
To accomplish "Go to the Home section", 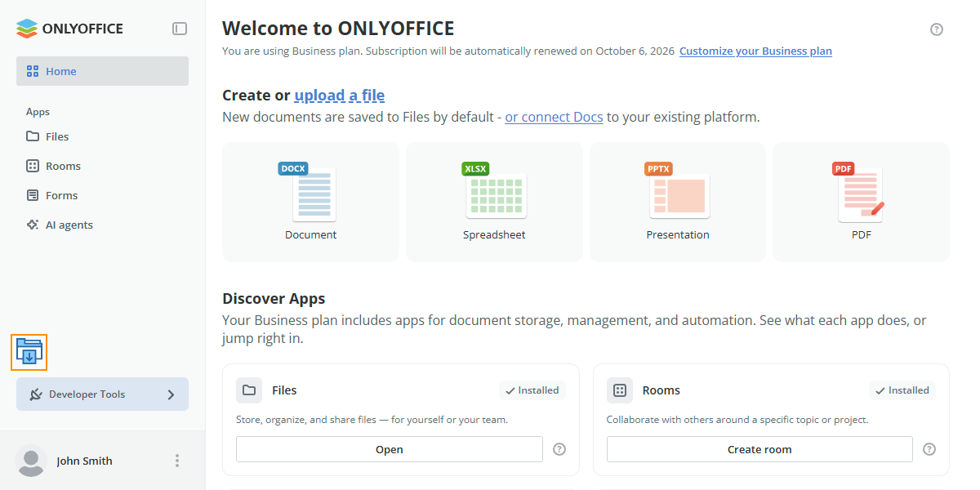I will click(x=102, y=71).
